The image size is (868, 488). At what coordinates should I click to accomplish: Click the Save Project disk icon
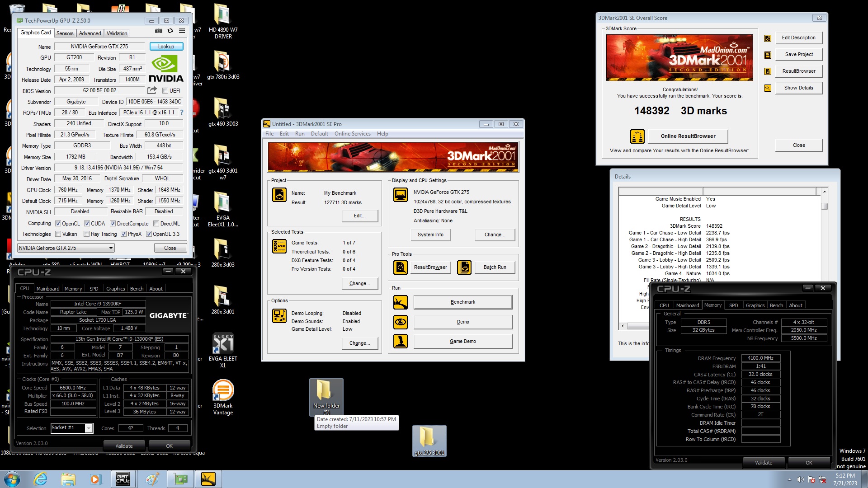point(768,55)
